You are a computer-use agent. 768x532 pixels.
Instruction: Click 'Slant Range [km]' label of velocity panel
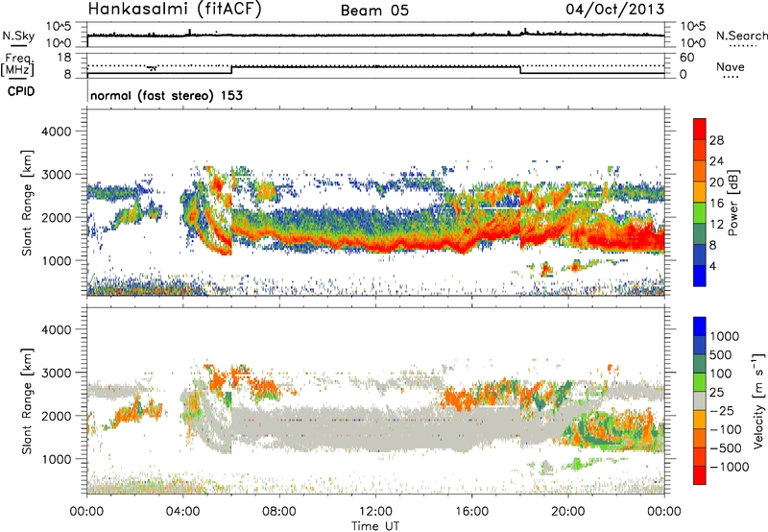point(27,401)
